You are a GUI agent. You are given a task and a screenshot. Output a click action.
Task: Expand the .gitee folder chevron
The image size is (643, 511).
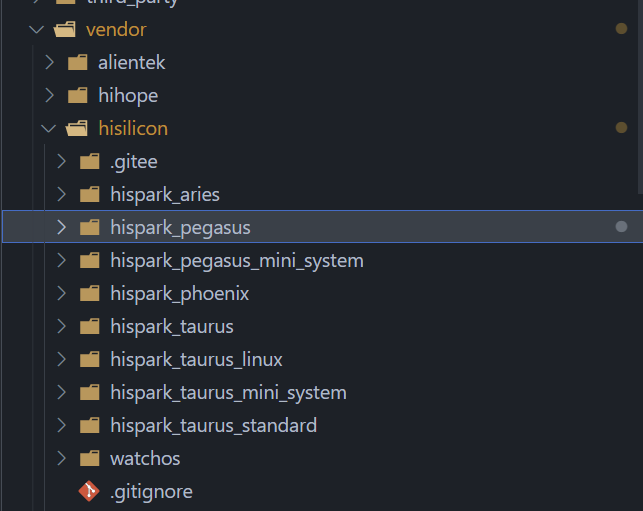point(62,162)
